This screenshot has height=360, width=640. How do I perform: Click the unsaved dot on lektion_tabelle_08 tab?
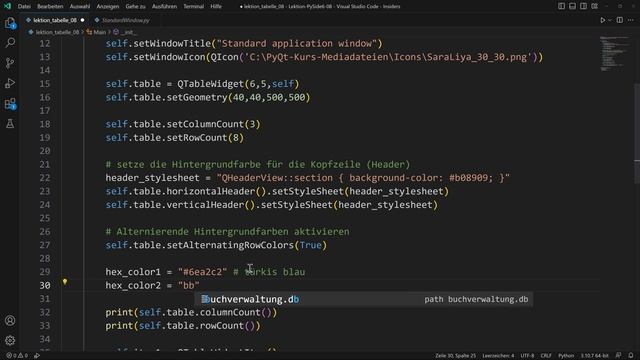tap(82, 20)
